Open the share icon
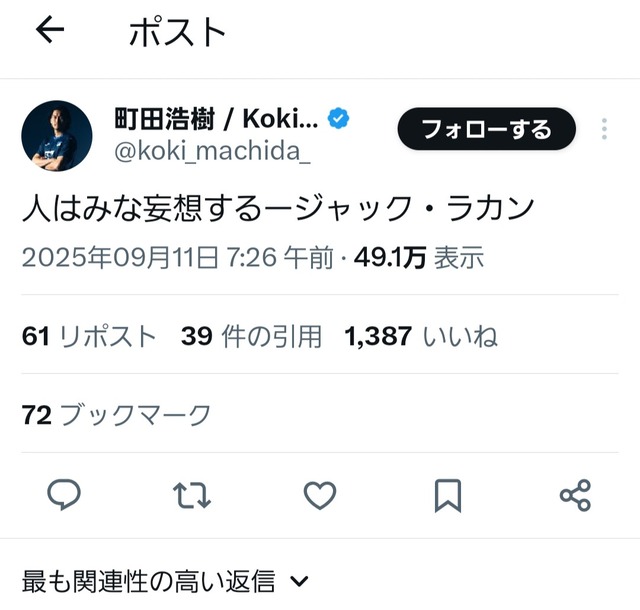The width and height of the screenshot is (640, 610). (x=575, y=495)
